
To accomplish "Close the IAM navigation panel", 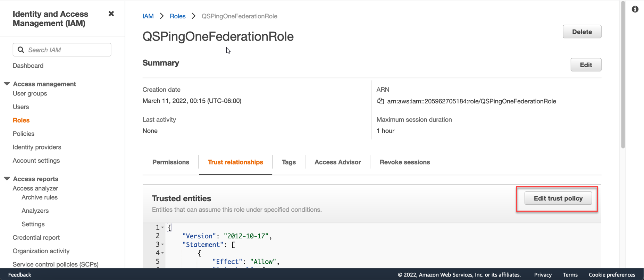I will click(111, 14).
